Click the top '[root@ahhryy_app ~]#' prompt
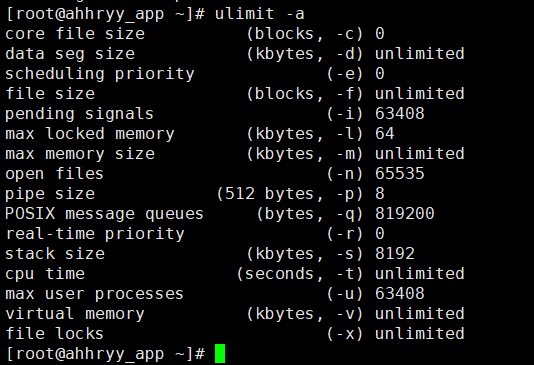The image size is (534, 365). tap(105, 14)
